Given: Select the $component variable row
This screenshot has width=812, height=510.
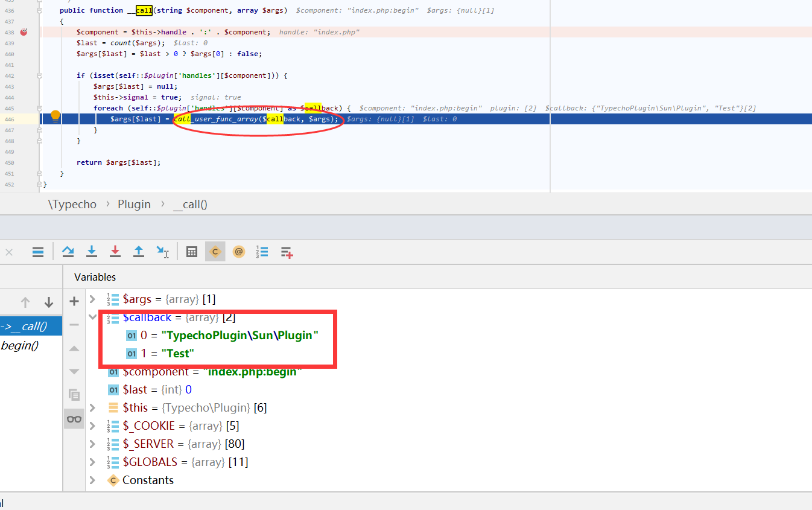Looking at the screenshot, I should pyautogui.click(x=211, y=371).
